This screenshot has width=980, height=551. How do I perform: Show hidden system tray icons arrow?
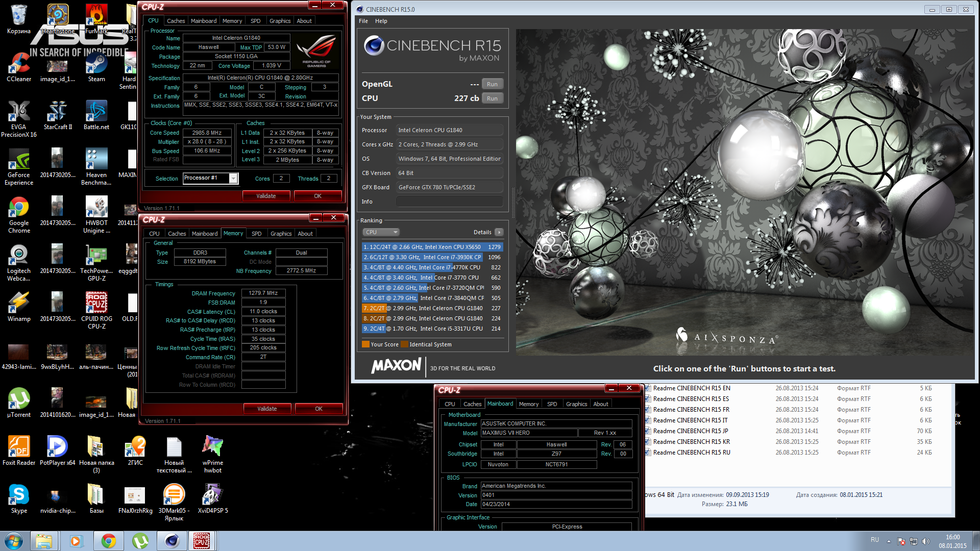(889, 541)
